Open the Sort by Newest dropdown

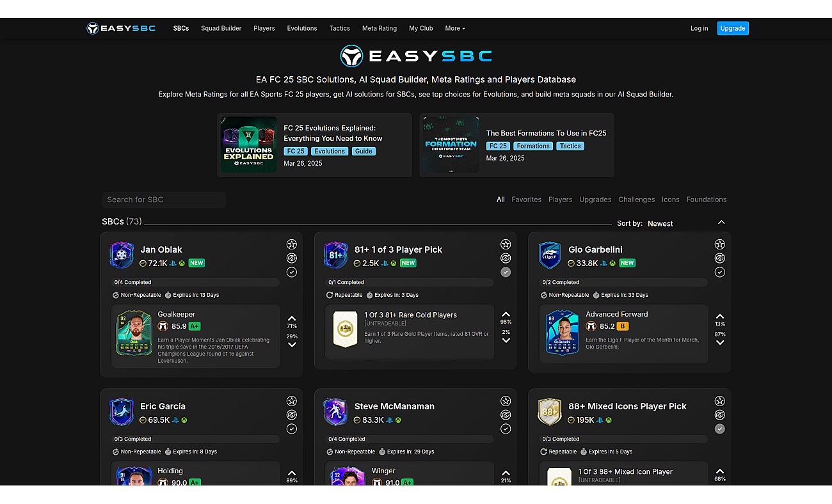(660, 224)
